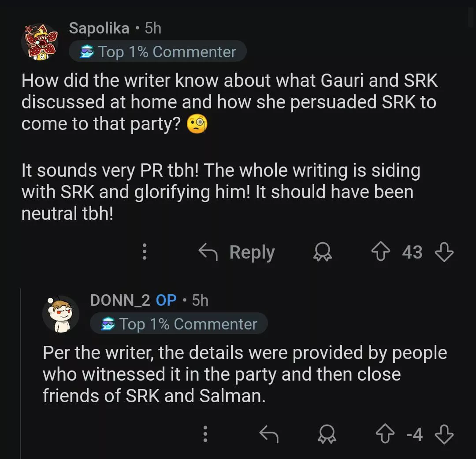Open three-dot options menu on Sapolika's comment
Image resolution: width=476 pixels, height=459 pixels.
tap(144, 252)
